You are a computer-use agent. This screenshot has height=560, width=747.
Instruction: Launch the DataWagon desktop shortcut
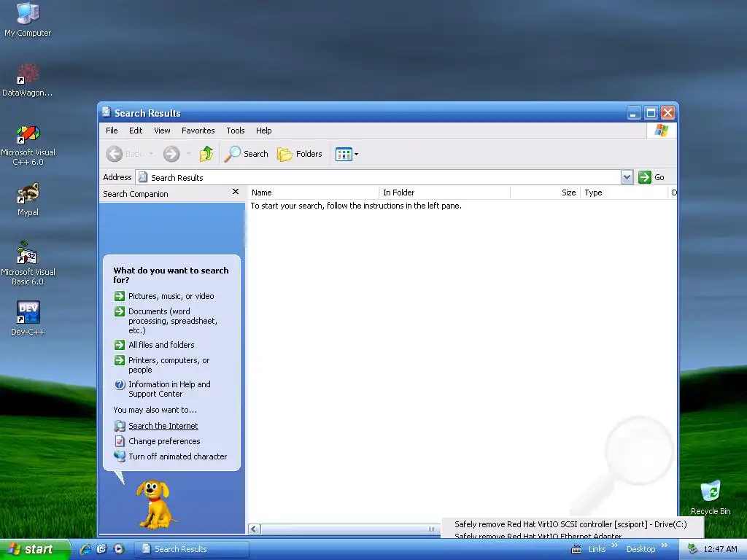(x=28, y=79)
